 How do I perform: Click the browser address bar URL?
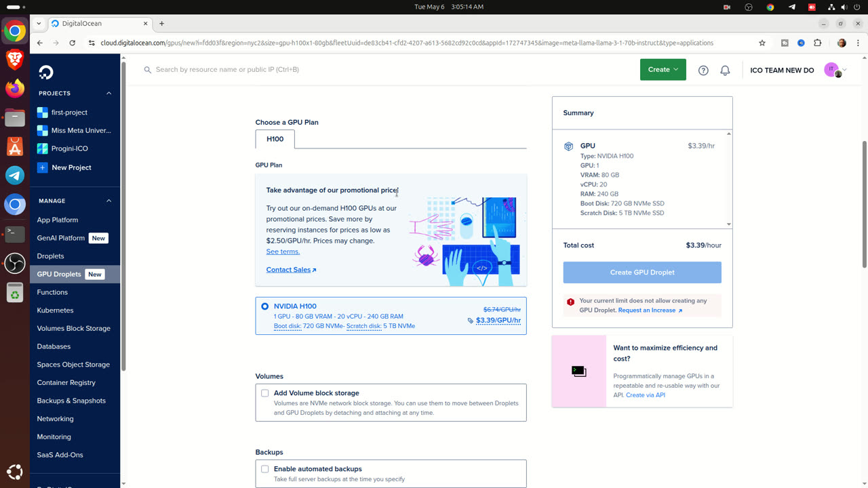coord(407,43)
